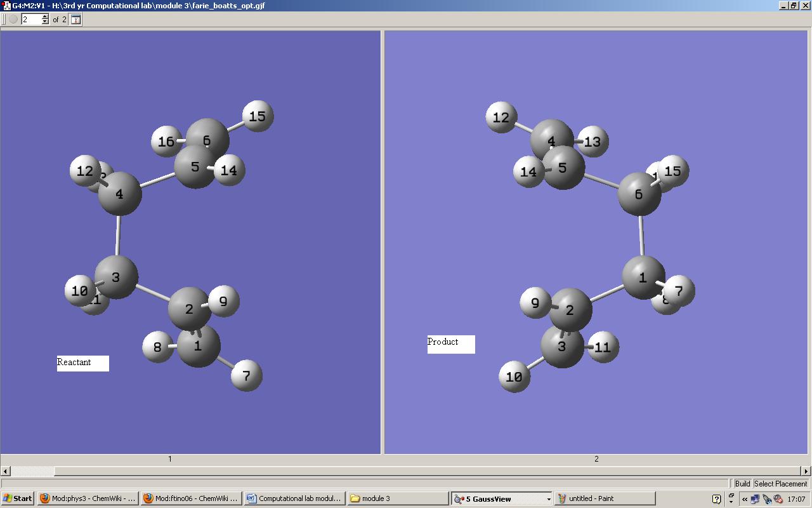Open Mod:phys3 ChemWiki Firefox window

tap(88, 498)
